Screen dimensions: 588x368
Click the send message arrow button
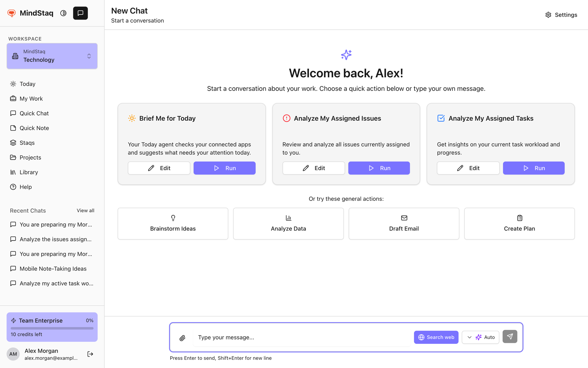coord(510,337)
